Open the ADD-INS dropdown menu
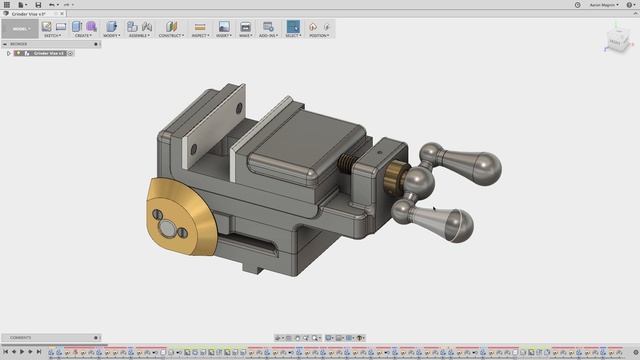Viewport: 640px width, 360px height. (268, 36)
